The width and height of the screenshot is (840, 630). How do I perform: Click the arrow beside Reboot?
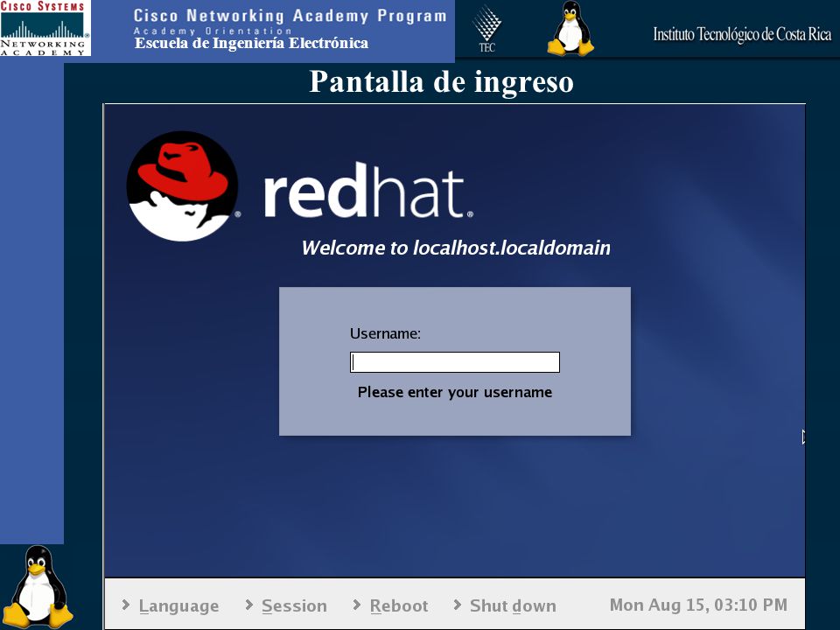coord(357,605)
